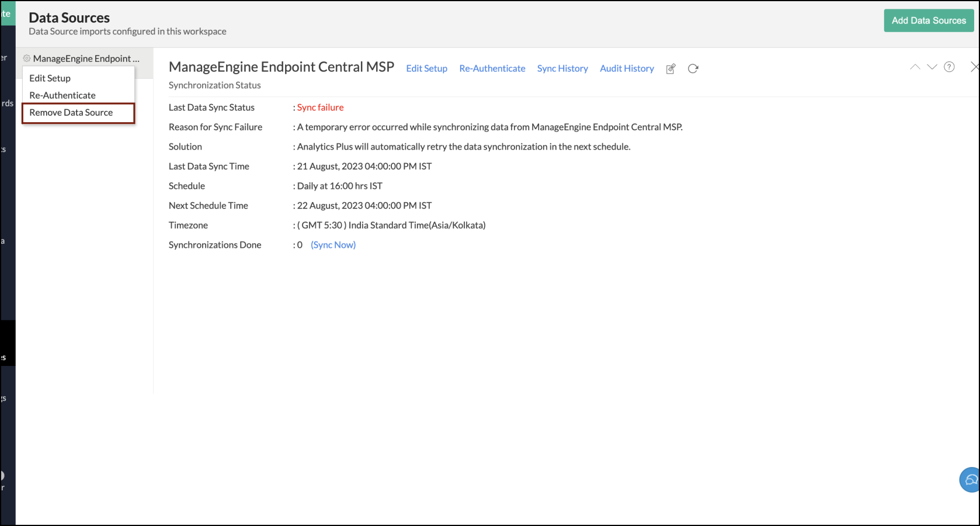The image size is (980, 526).
Task: Click the Edit Setup link beside the title
Action: pos(426,68)
